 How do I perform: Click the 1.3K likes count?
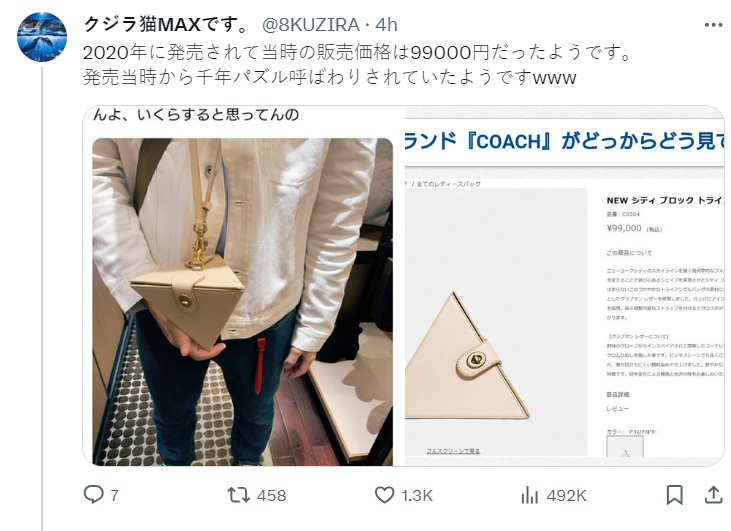pos(417,495)
